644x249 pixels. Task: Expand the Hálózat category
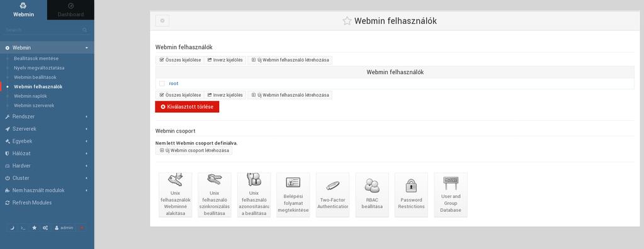tap(47, 153)
